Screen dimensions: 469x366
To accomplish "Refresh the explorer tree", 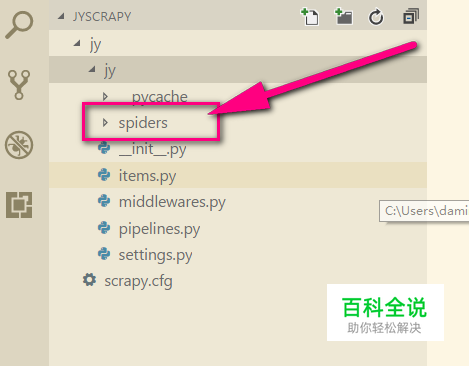I will coord(376,17).
